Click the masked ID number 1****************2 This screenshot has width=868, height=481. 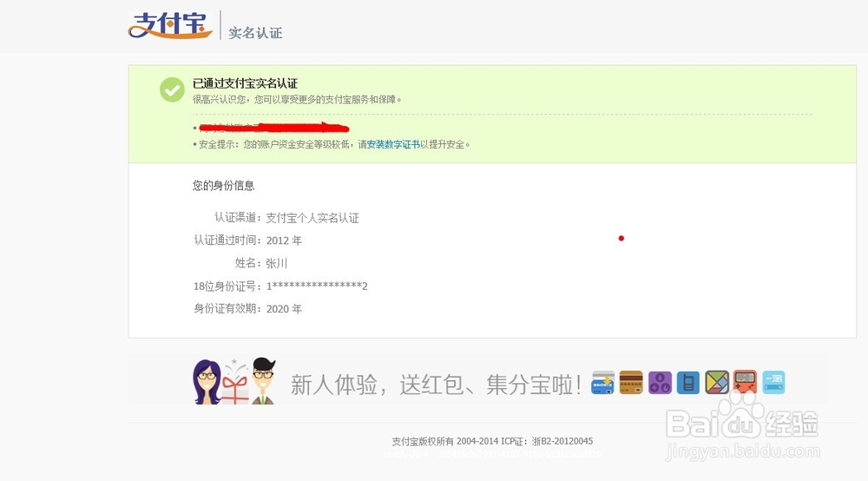point(317,287)
